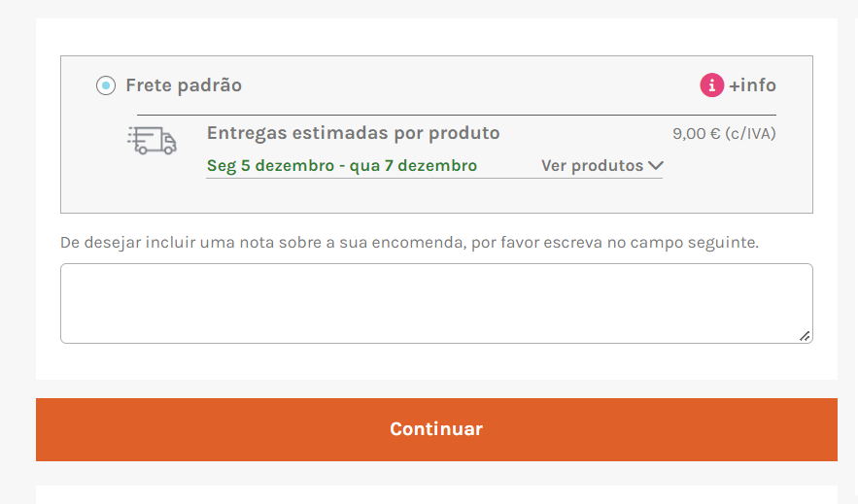Open the +info shipping details link

coord(752,85)
